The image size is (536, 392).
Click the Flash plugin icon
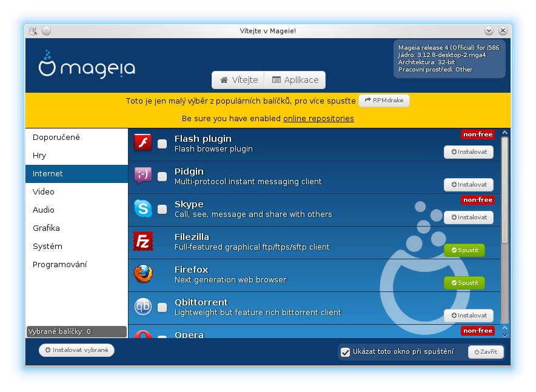pyautogui.click(x=143, y=142)
